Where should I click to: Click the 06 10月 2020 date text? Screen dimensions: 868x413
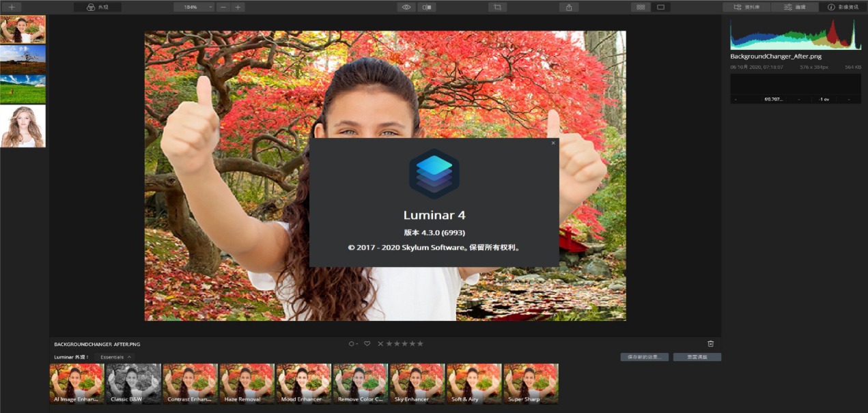click(756, 68)
